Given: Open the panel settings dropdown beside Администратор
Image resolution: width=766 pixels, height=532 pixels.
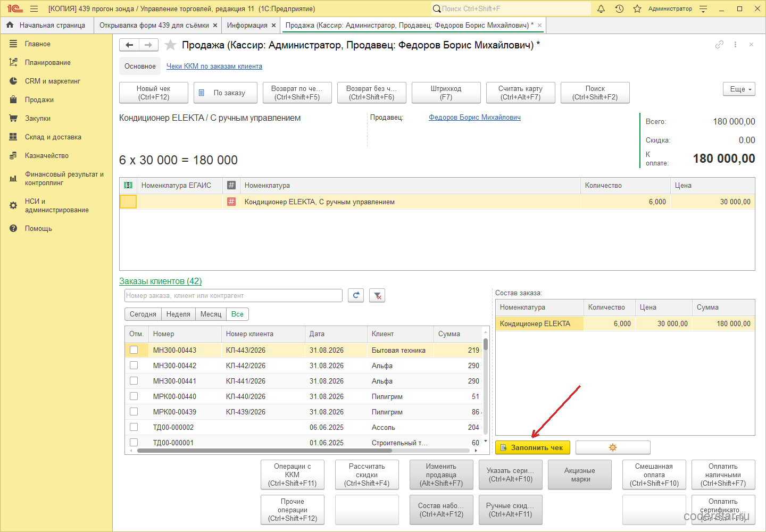Looking at the screenshot, I should [x=703, y=9].
